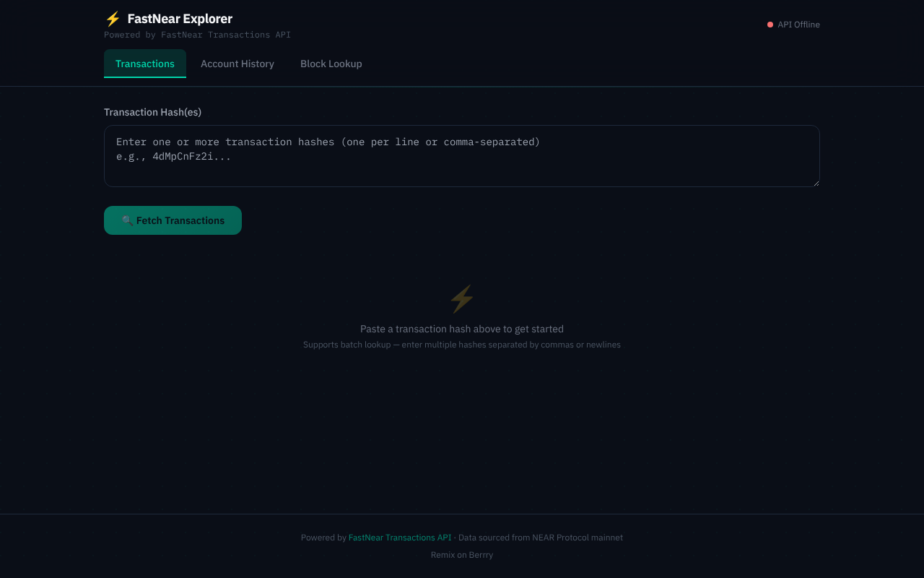Screen dimensions: 924x578
Task: Open the Block Lookup tab
Action: [331, 64]
